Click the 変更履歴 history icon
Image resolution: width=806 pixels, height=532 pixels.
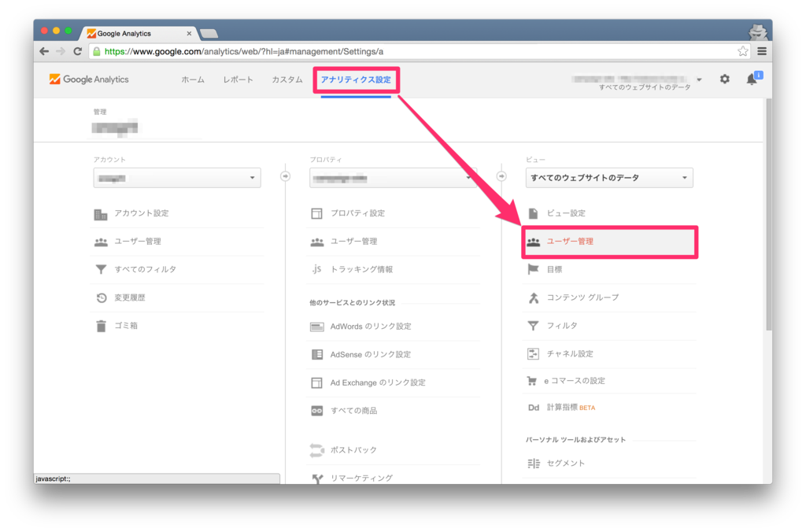click(102, 297)
